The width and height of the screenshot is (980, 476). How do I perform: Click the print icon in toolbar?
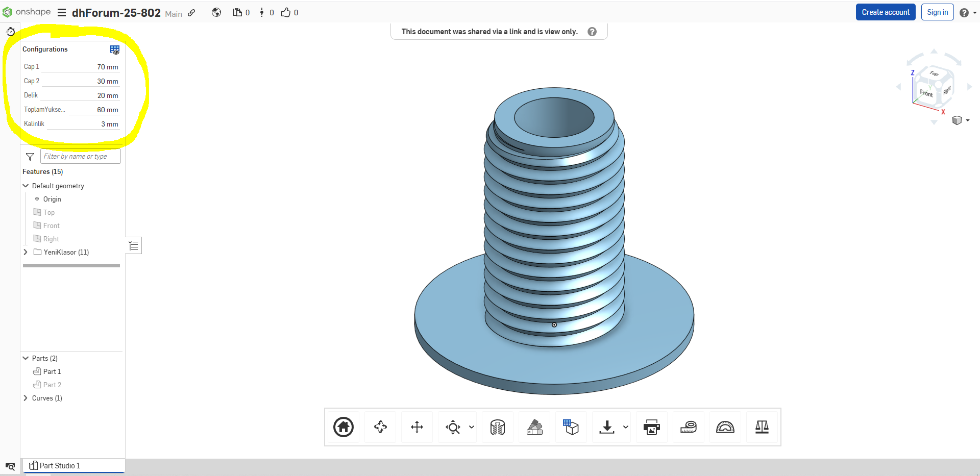[x=651, y=427]
